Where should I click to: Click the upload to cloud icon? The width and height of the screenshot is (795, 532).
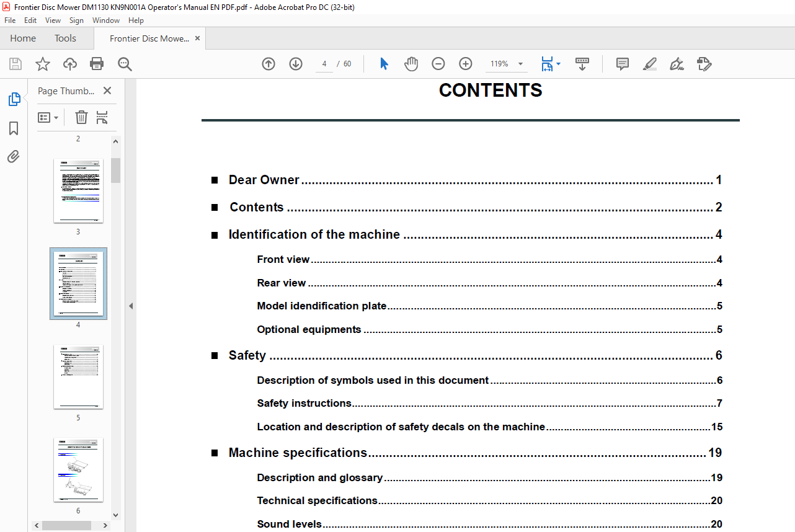pos(70,64)
